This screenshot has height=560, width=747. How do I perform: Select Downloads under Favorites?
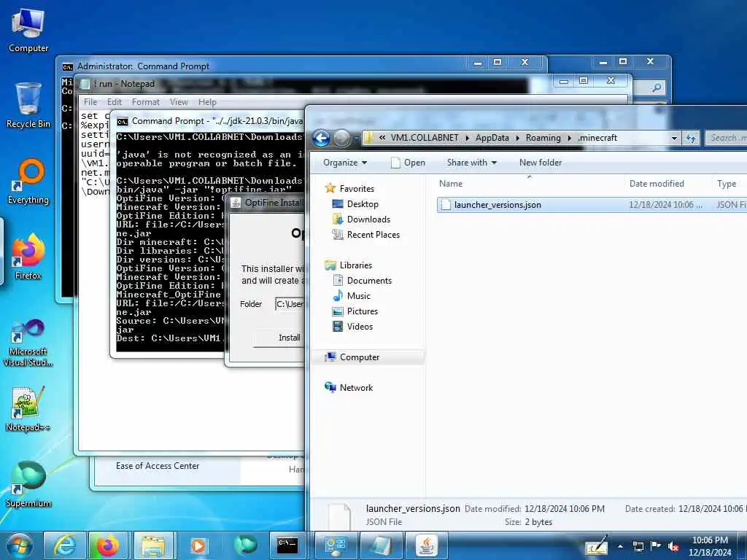tap(368, 219)
